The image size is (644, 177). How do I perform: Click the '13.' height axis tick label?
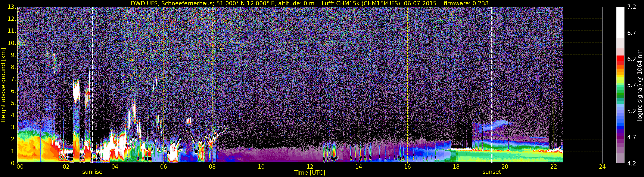(12, 7)
